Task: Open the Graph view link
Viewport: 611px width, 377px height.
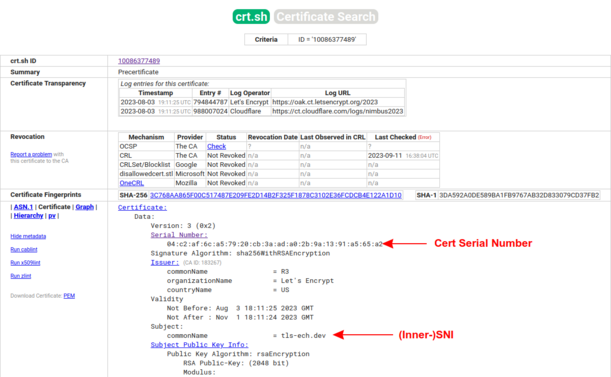Action: (x=85, y=207)
